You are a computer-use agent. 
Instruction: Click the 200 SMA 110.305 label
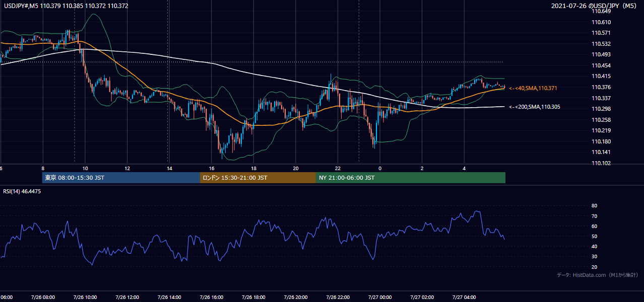click(x=534, y=107)
